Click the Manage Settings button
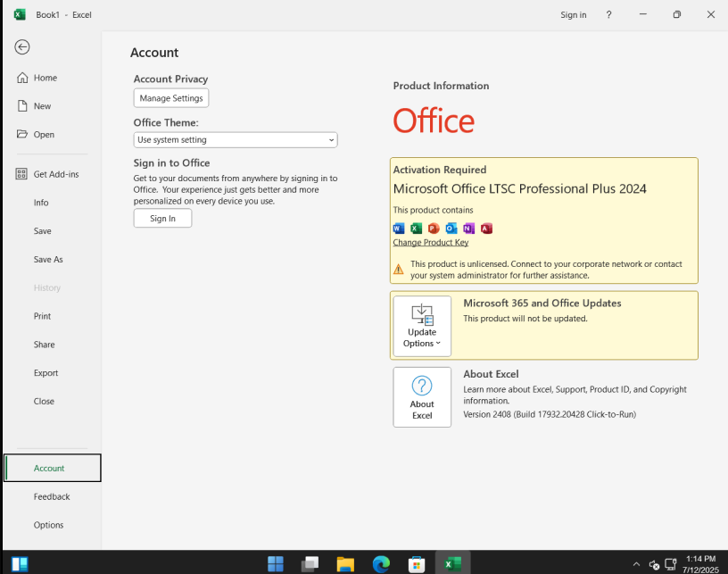Image resolution: width=728 pixels, height=574 pixels. coord(171,98)
